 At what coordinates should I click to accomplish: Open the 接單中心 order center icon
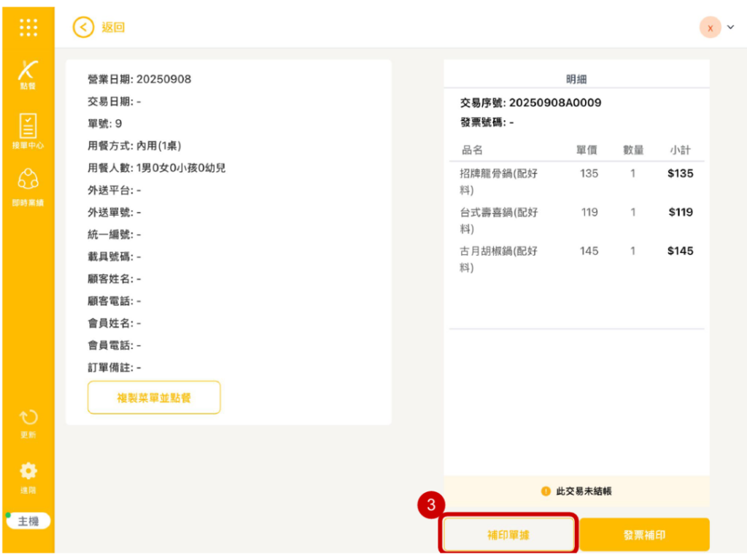28,131
